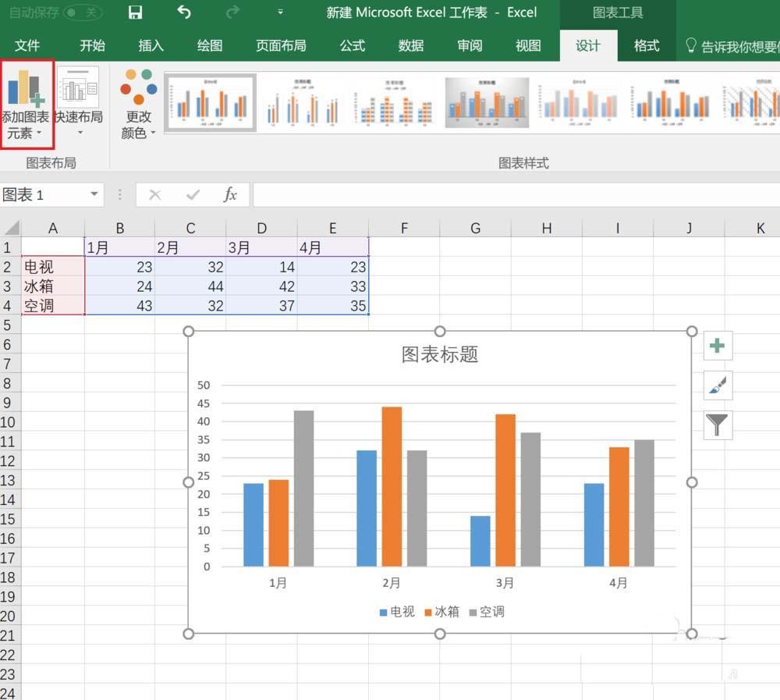780x700 pixels.
Task: Select cell E4 containing value 35
Action: (x=333, y=306)
